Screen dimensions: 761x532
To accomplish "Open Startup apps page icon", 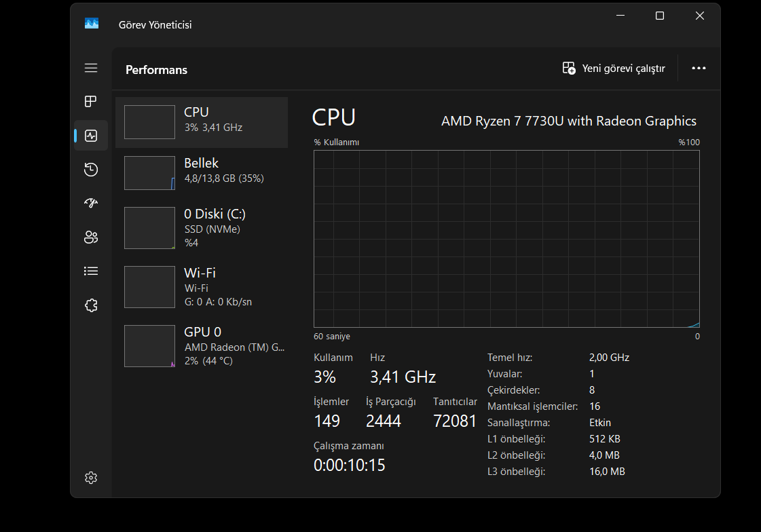I will click(91, 203).
